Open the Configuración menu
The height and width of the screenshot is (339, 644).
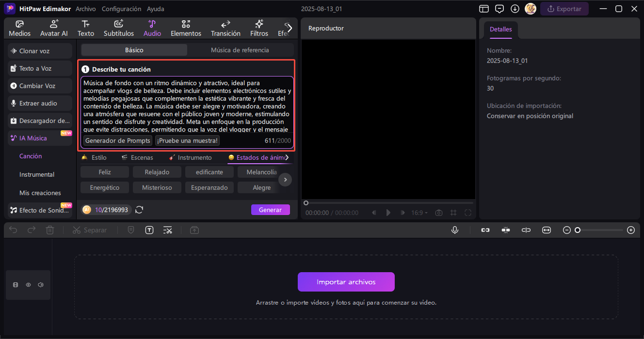tap(122, 9)
